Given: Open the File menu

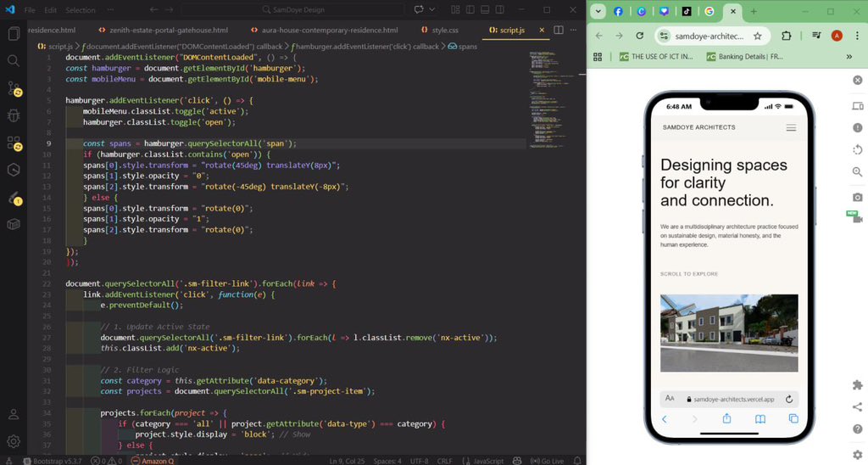Looking at the screenshot, I should pos(30,10).
